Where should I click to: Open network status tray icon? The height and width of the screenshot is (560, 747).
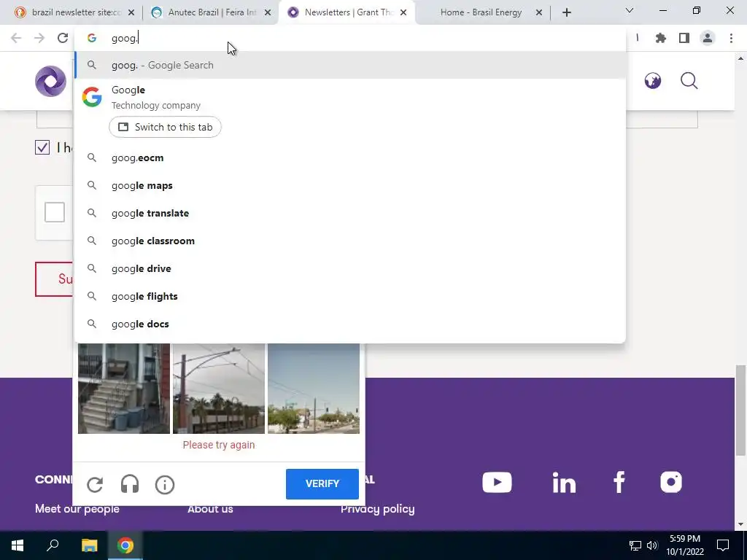(635, 545)
